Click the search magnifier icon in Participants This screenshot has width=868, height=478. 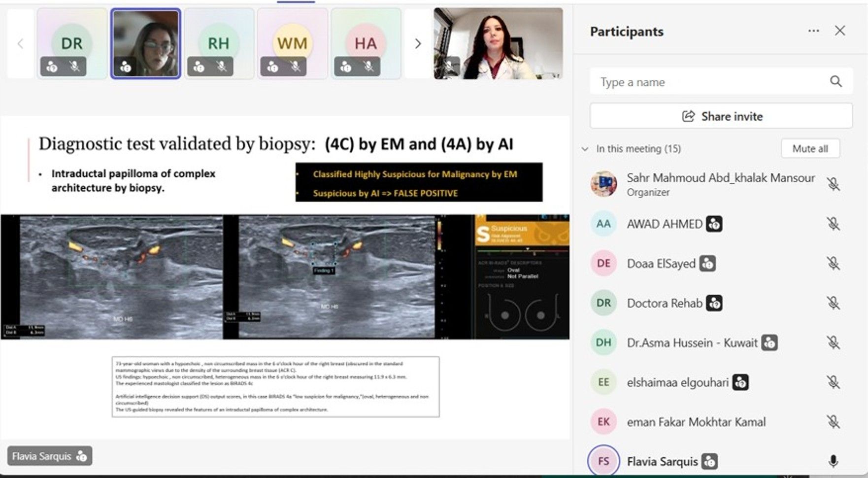point(835,81)
